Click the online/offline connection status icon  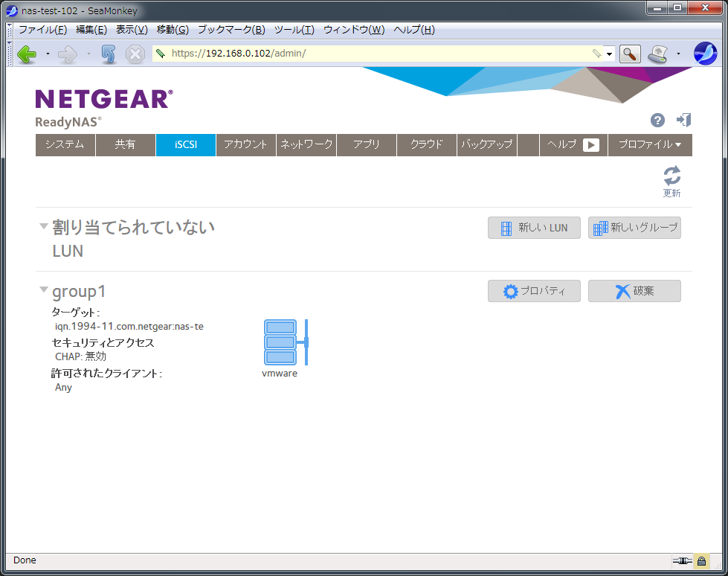coord(682,560)
